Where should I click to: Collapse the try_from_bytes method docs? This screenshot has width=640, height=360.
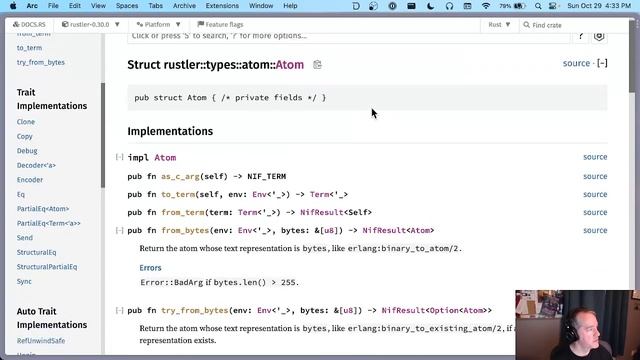click(119, 311)
